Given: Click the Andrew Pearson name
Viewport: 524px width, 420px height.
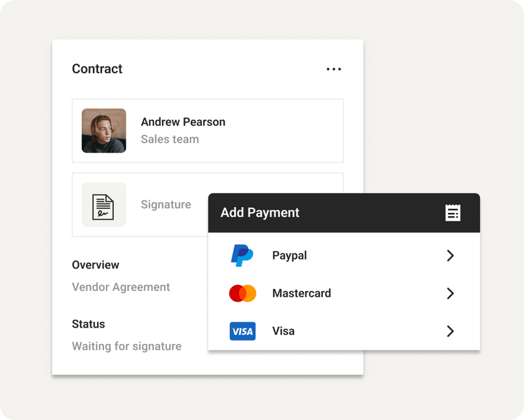Looking at the screenshot, I should 183,122.
